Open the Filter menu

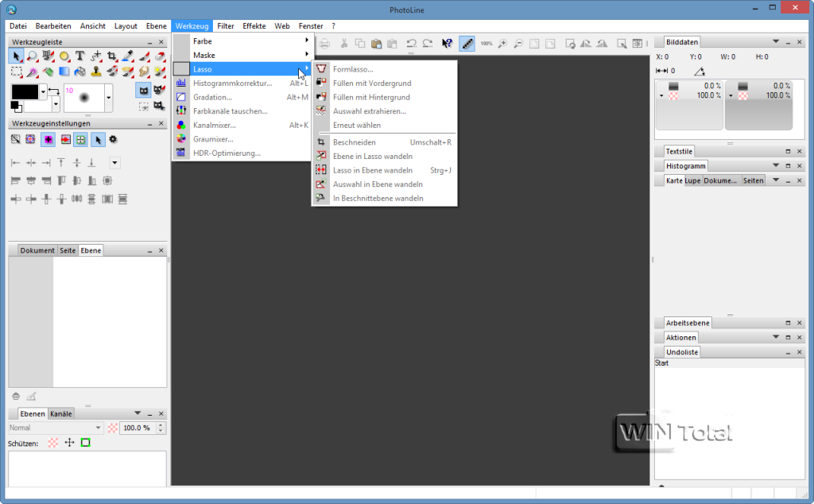[225, 26]
